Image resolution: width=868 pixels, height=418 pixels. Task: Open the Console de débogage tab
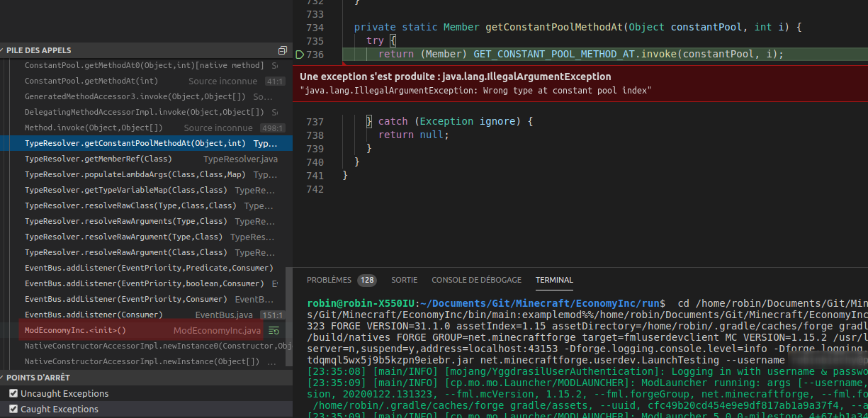(x=476, y=280)
